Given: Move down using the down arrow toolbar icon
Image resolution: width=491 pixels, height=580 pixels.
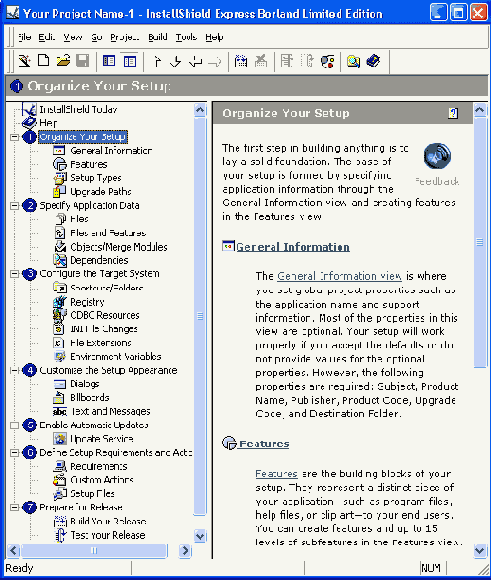Looking at the screenshot, I should (x=176, y=61).
